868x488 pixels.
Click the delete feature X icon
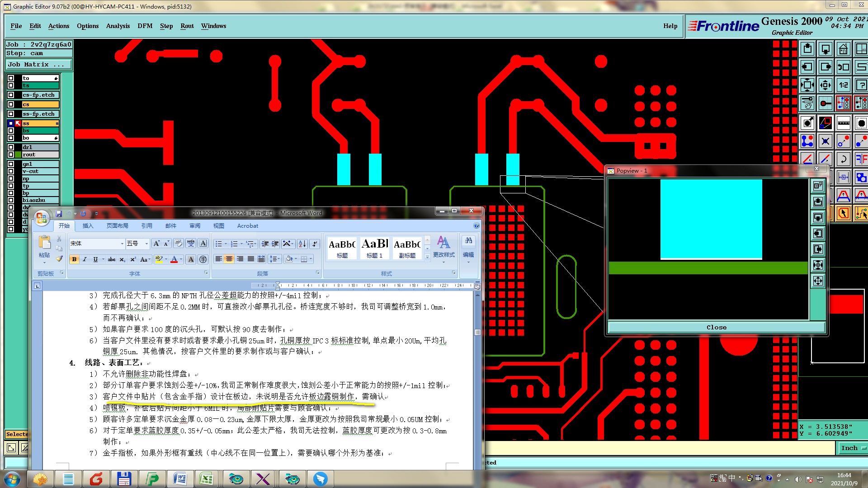pos(826,141)
